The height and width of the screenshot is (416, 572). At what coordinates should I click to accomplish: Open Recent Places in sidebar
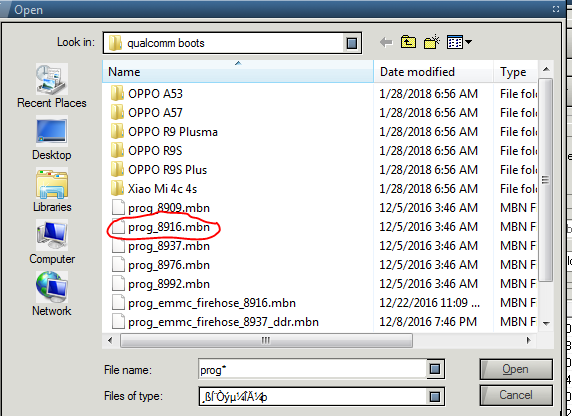[x=52, y=86]
